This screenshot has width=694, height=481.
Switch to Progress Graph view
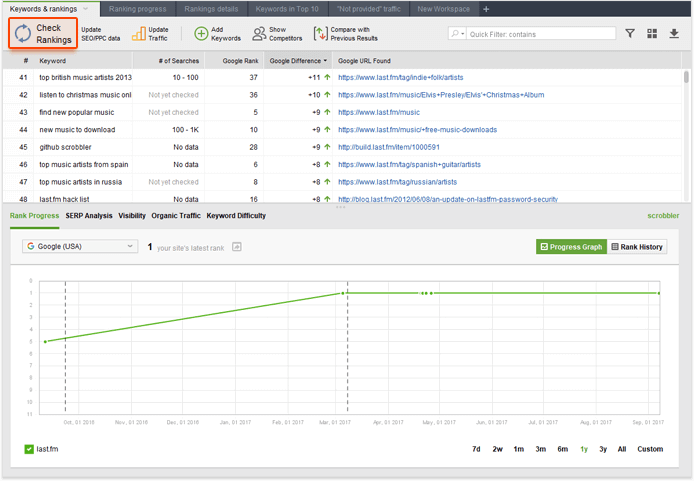(571, 247)
